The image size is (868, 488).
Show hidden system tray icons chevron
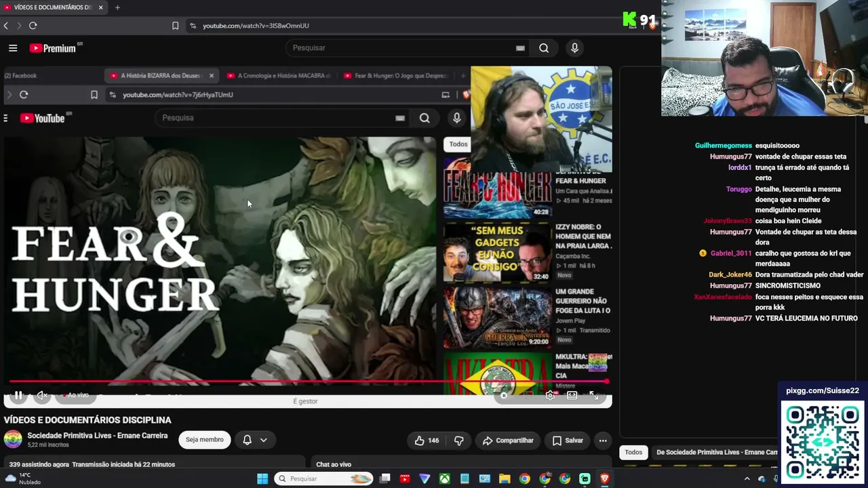(x=747, y=479)
